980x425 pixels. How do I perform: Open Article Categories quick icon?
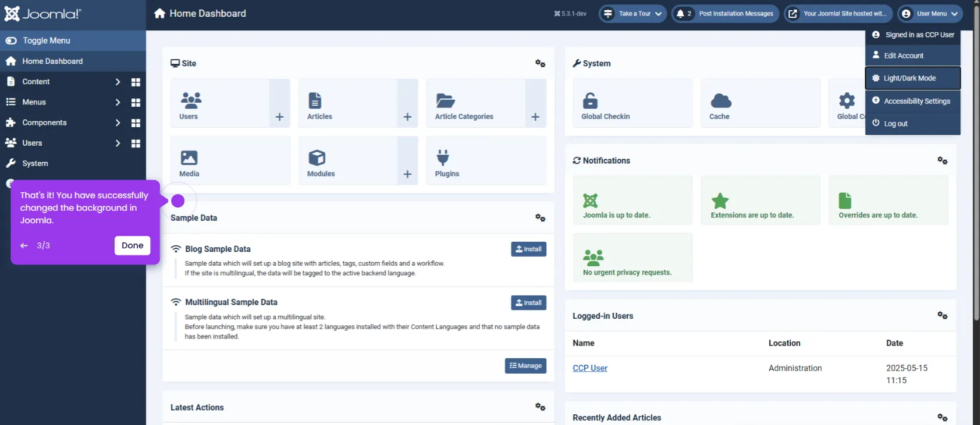pos(476,103)
